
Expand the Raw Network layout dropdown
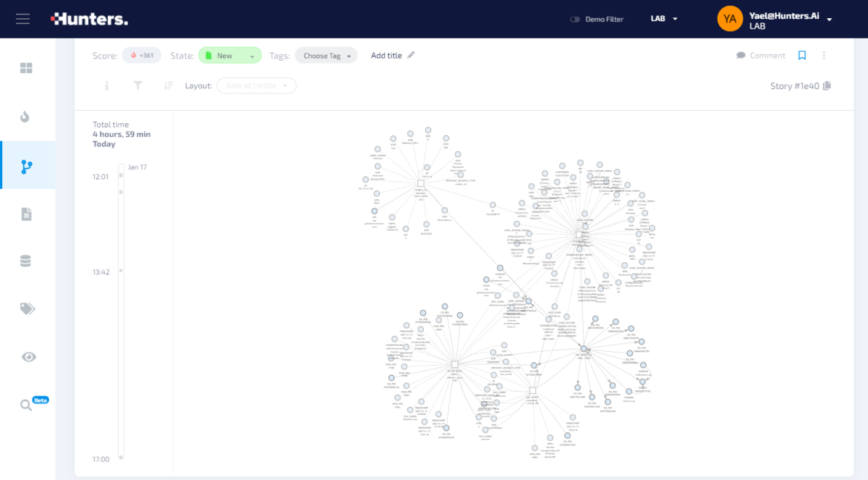(256, 86)
